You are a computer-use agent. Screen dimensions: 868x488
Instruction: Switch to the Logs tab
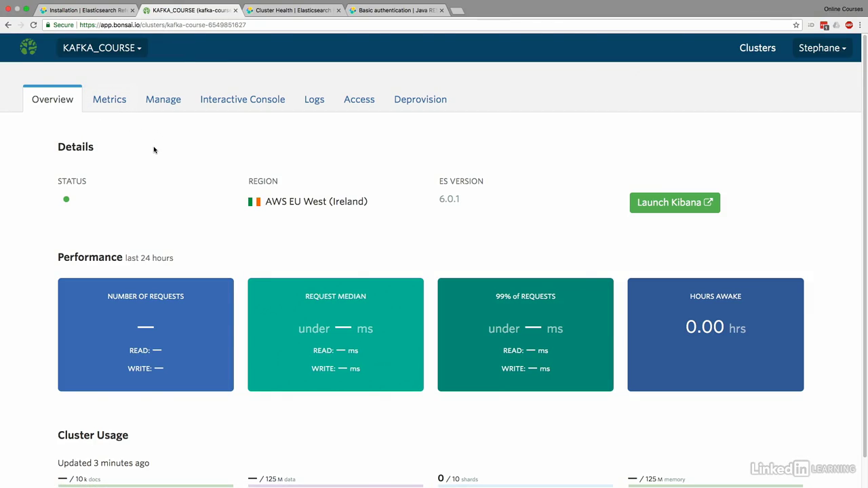coord(314,99)
